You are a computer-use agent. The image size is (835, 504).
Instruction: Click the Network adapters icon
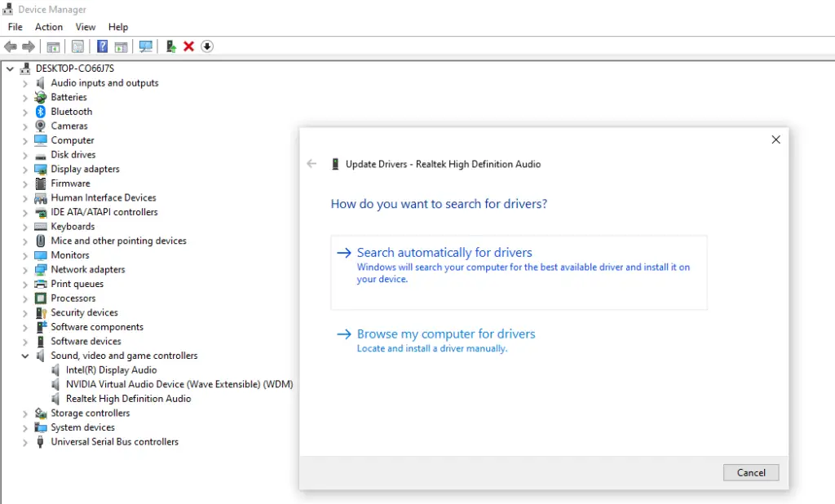pyautogui.click(x=41, y=270)
